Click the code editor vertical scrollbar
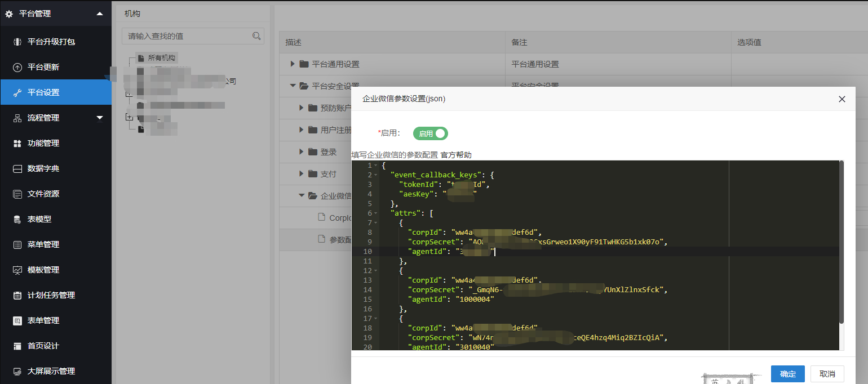The width and height of the screenshot is (868, 384). click(841, 242)
